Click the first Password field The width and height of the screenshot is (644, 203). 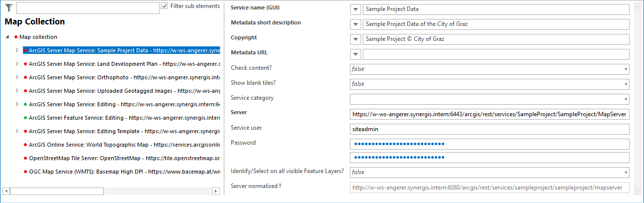489,144
